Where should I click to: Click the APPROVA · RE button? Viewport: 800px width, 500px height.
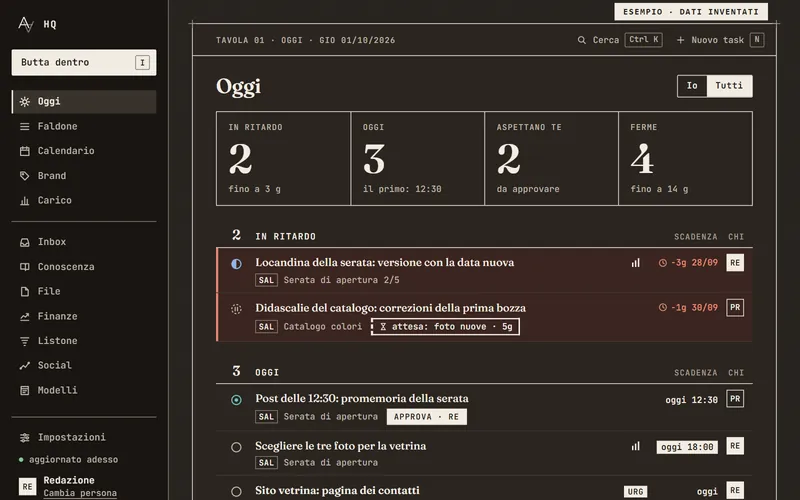[427, 417]
